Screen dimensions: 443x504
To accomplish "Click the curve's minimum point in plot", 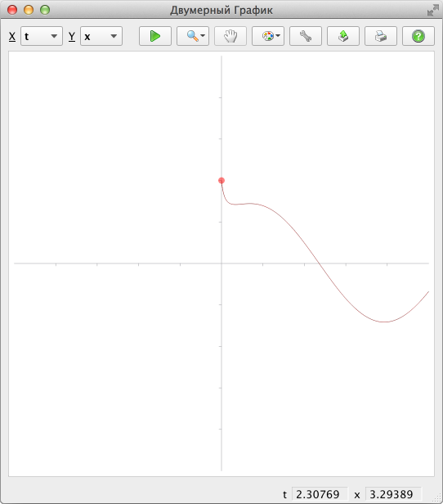I will tap(384, 322).
